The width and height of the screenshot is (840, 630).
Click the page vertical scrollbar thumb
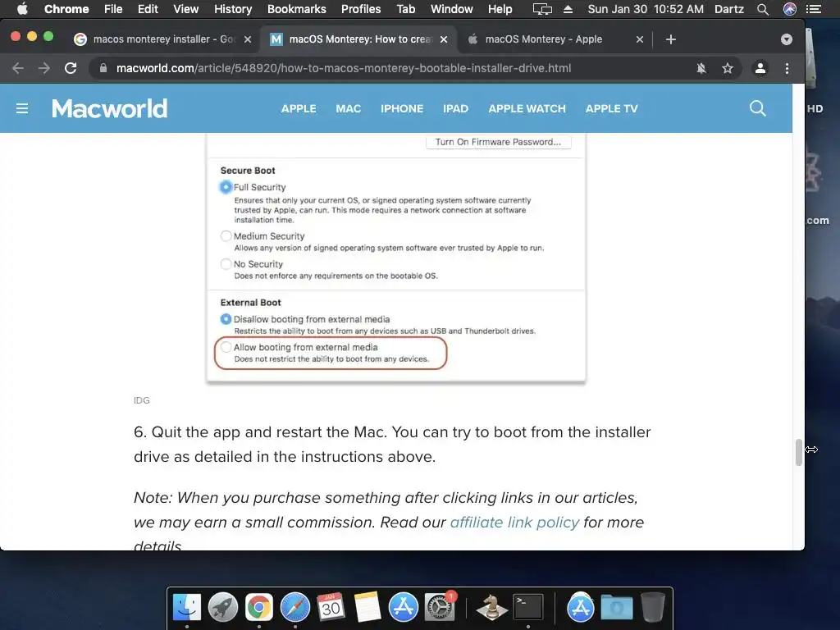coord(798,453)
